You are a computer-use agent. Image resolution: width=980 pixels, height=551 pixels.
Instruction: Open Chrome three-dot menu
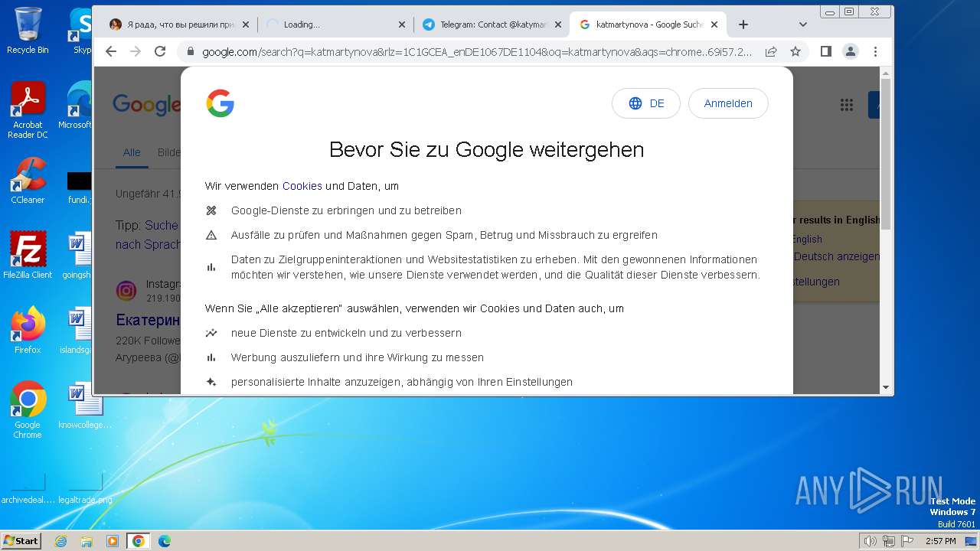875,51
